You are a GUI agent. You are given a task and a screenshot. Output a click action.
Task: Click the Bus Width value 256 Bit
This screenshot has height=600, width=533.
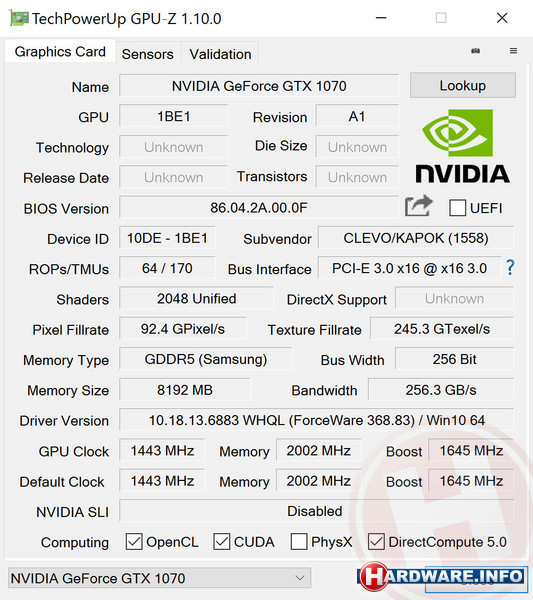[x=455, y=359]
